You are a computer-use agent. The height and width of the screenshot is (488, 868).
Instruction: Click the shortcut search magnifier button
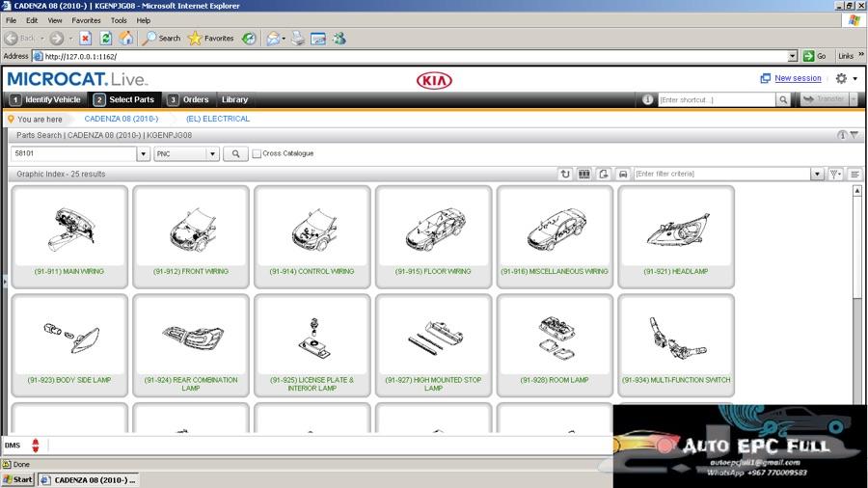[783, 99]
